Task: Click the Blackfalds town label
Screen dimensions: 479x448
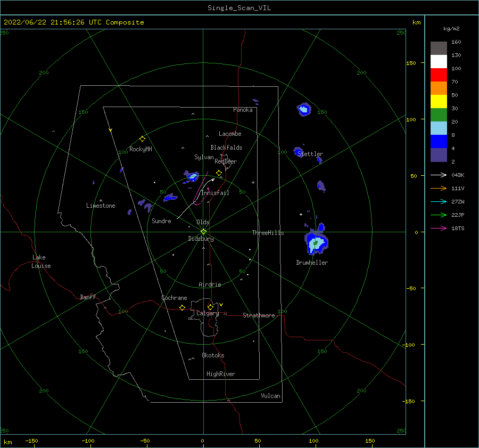Action: point(226,148)
